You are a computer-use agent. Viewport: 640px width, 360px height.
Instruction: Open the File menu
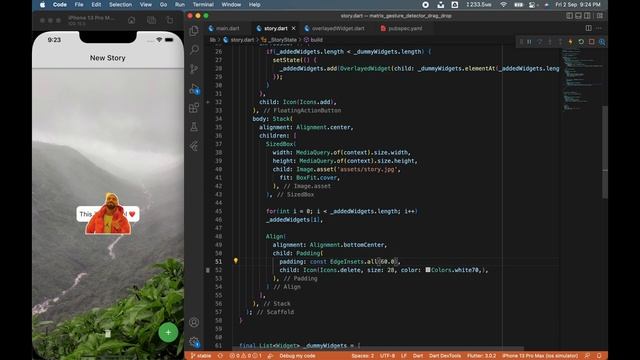click(x=79, y=4)
